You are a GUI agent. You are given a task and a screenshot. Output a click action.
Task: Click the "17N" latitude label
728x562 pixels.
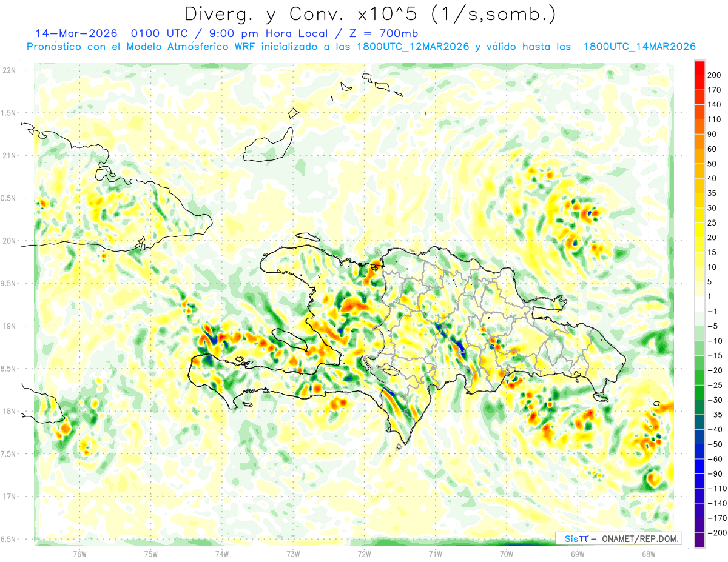click(x=9, y=497)
